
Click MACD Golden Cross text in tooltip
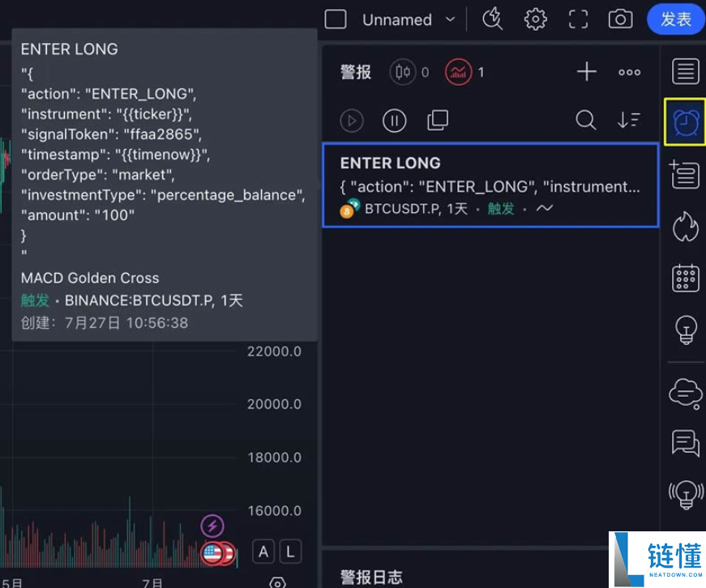[90, 278]
